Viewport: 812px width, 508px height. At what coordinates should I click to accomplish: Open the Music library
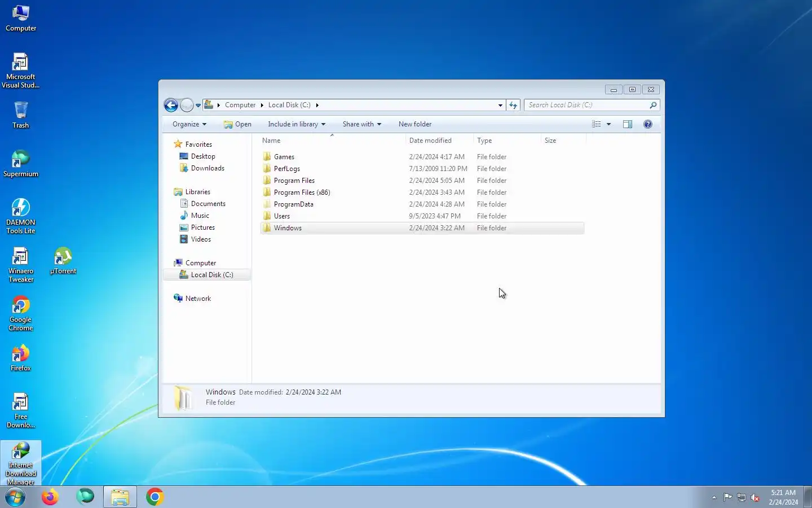pos(195,216)
